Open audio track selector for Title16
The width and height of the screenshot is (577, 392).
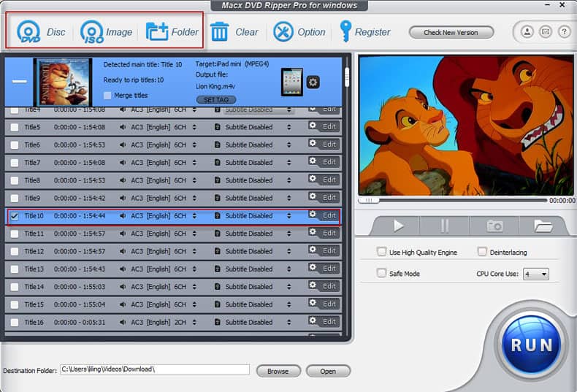pos(194,322)
